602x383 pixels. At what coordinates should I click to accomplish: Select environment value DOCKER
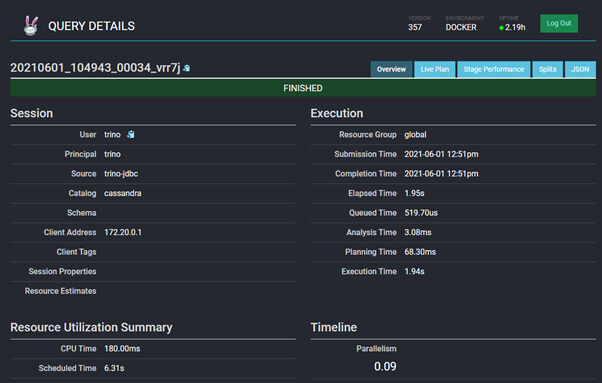461,28
